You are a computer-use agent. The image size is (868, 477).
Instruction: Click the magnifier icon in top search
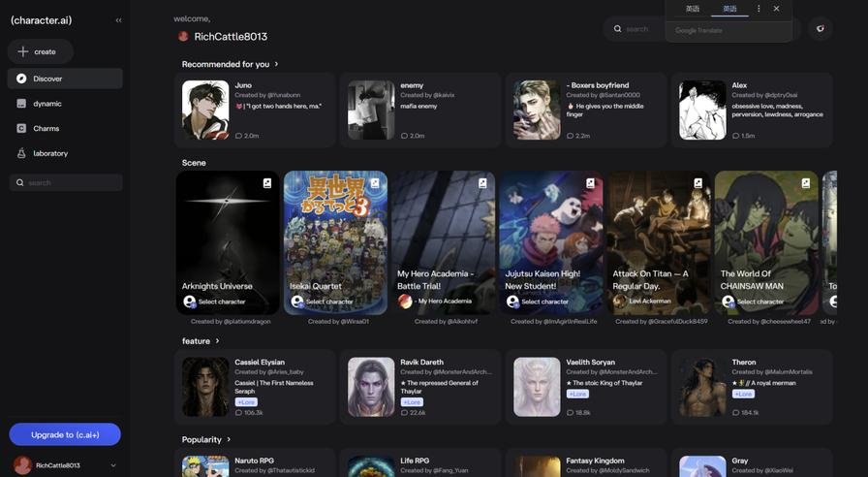tap(618, 29)
